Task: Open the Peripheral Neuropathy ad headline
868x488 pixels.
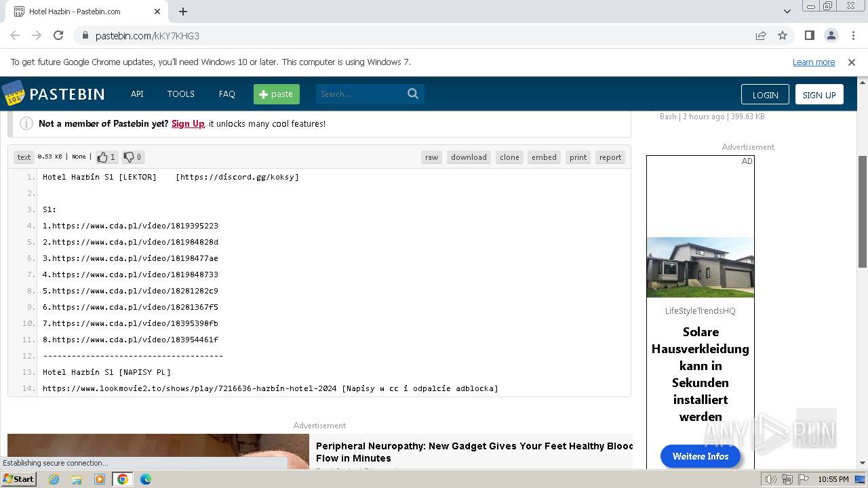Action: pos(474,452)
